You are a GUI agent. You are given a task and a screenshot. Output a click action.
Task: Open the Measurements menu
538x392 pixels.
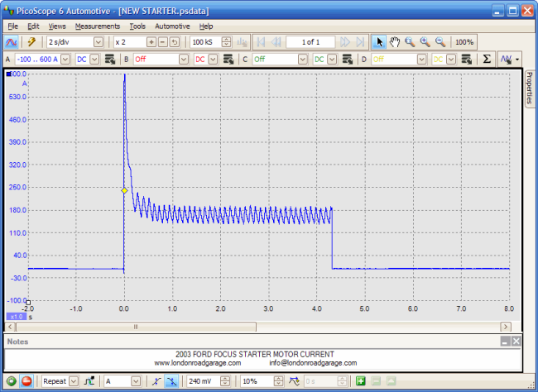click(98, 26)
